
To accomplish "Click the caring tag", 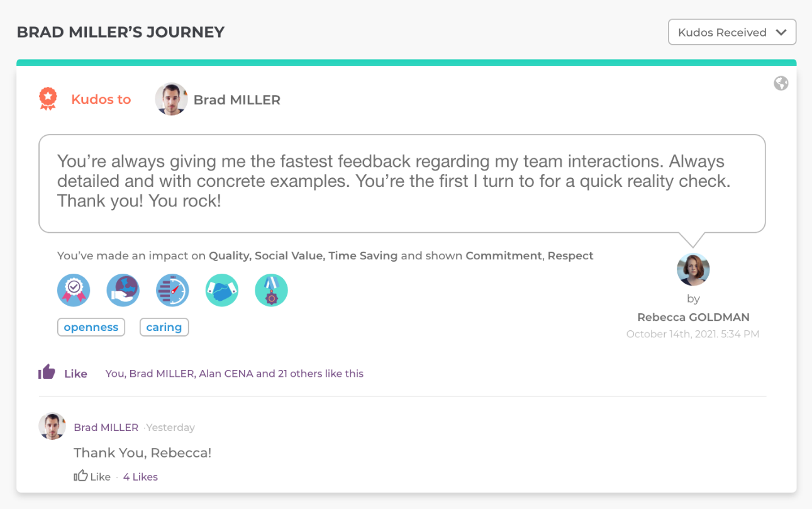I will click(164, 327).
